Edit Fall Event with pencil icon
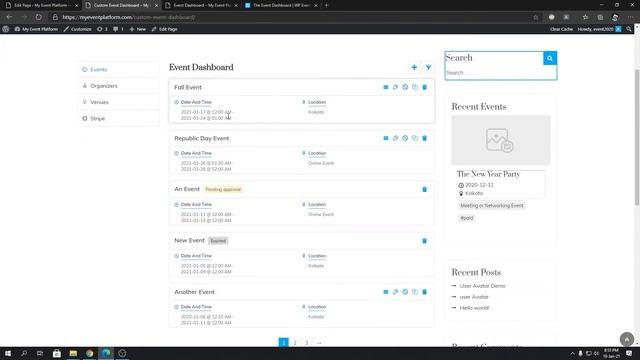The image size is (640, 360). (x=396, y=87)
